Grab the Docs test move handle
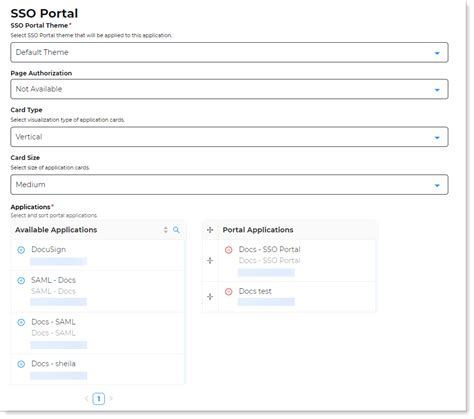This screenshot has height=419, width=474. coord(210,296)
